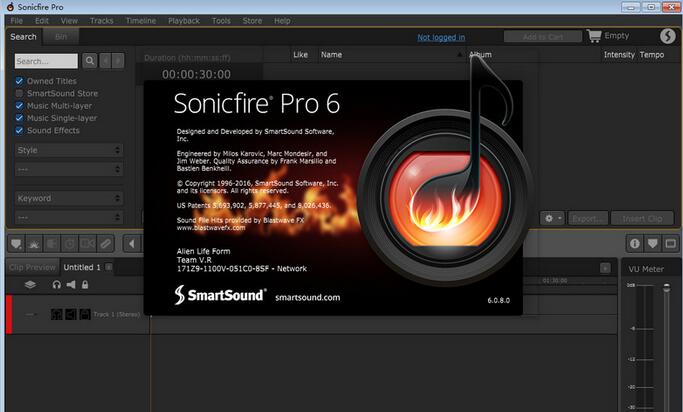Toggle the SmartSound Store checkbox
Viewport: 683px width, 412px height.
click(19, 93)
